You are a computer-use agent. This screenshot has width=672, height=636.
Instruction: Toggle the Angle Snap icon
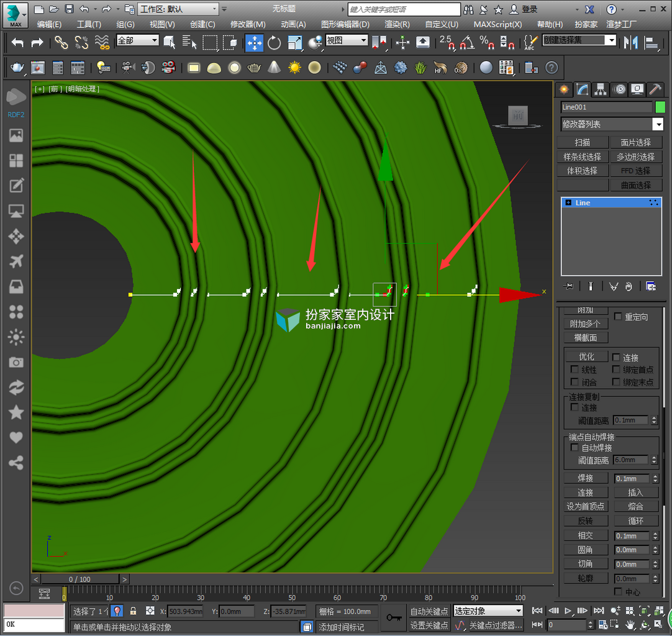pos(466,42)
